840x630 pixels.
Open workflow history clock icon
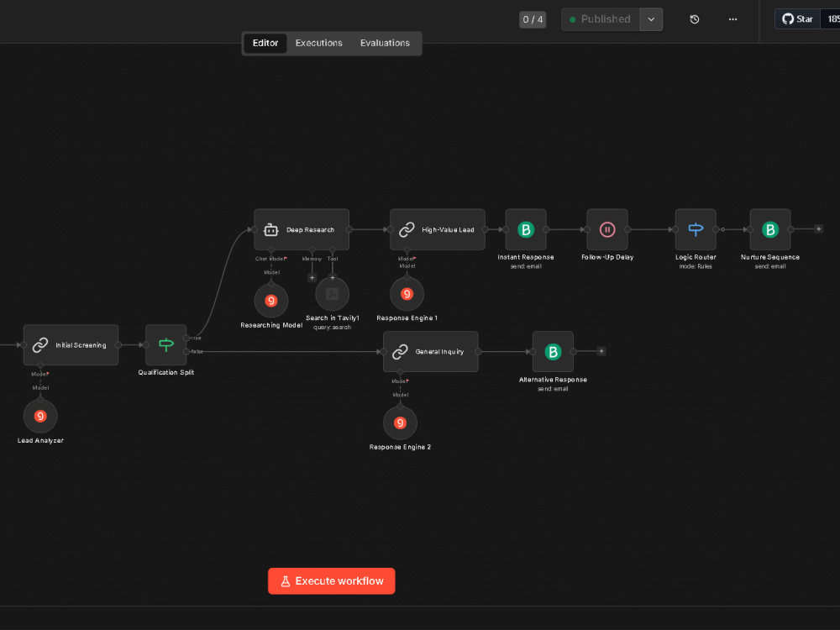pos(695,19)
